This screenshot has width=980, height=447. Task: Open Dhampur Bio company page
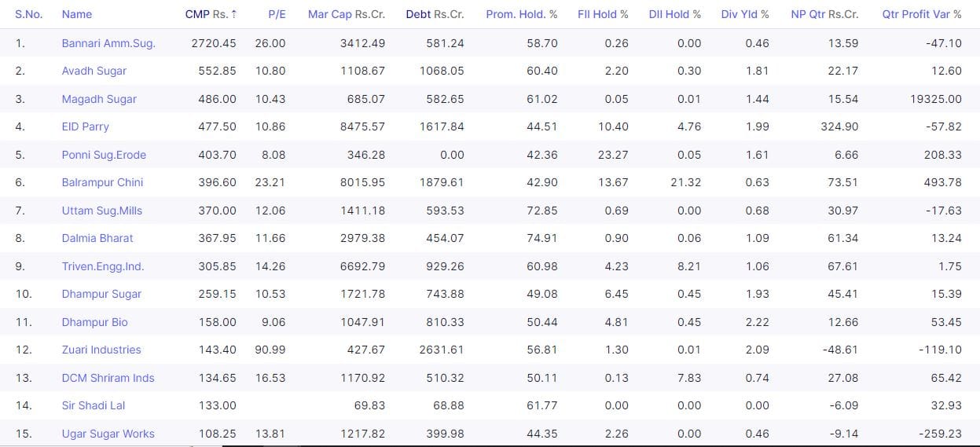pos(95,322)
